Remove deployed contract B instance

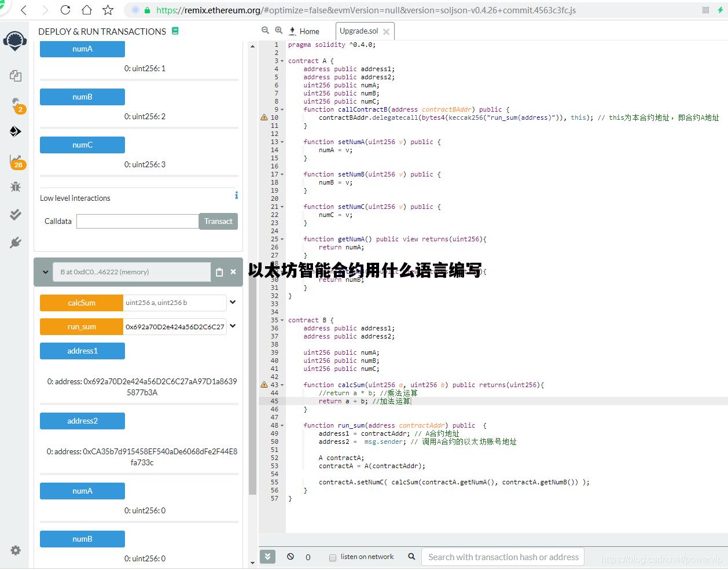[233, 271]
